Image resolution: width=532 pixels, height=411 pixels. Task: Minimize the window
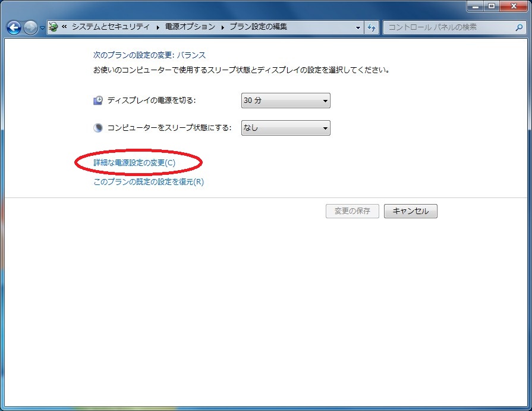pos(476,6)
